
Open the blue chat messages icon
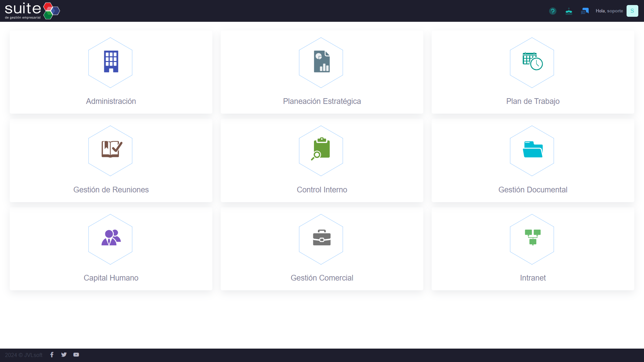point(585,11)
